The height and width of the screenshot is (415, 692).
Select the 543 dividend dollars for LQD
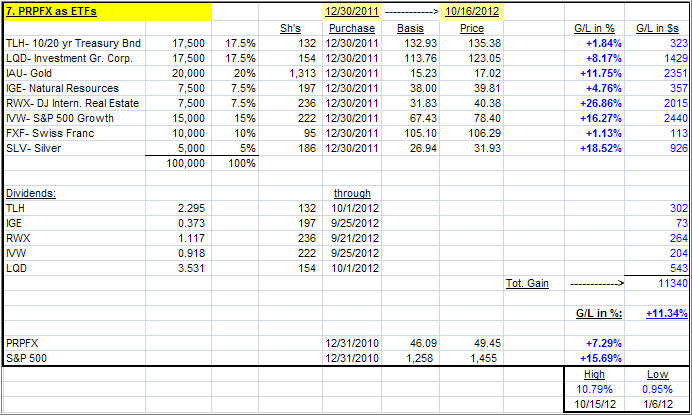[679, 268]
